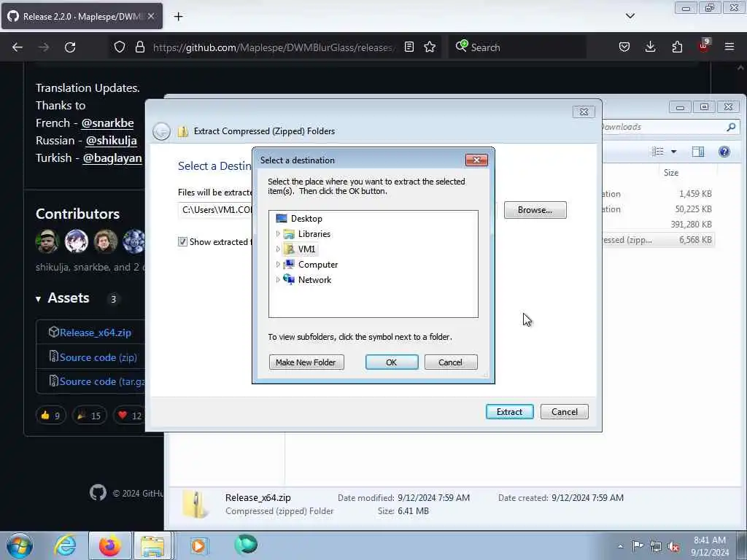Expand the Libraries node arrow
This screenshot has width=747, height=560.
coord(278,234)
